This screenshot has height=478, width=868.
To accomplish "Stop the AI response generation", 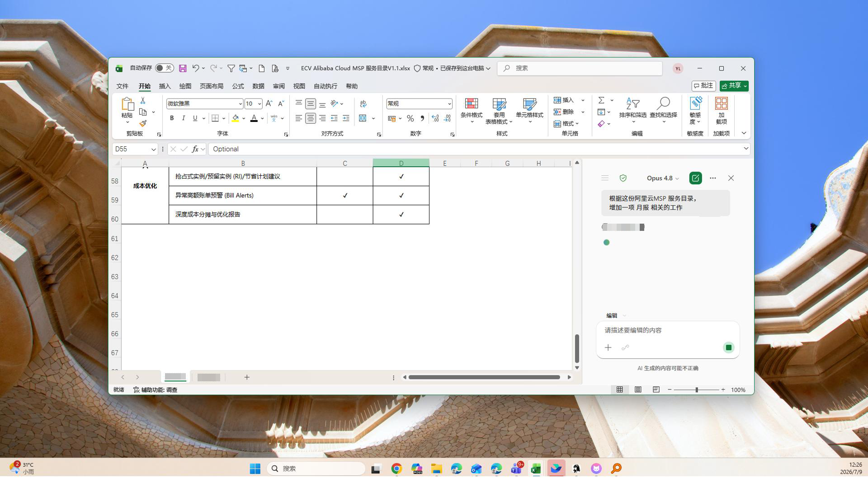I will point(729,347).
